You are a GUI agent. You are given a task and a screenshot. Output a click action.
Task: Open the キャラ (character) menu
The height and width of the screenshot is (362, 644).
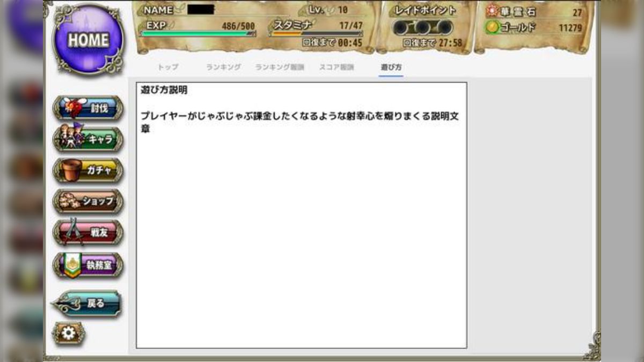coord(87,138)
